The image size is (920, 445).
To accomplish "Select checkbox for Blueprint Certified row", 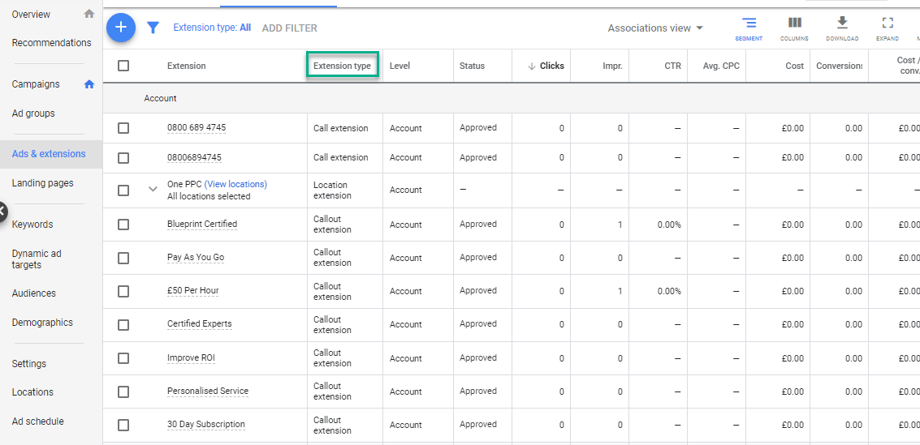I will click(123, 224).
